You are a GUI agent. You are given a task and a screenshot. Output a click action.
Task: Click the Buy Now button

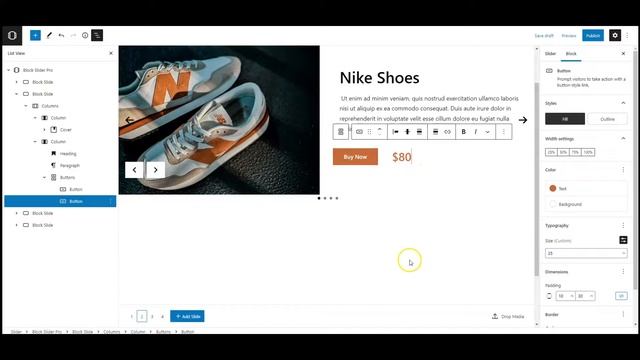point(355,157)
